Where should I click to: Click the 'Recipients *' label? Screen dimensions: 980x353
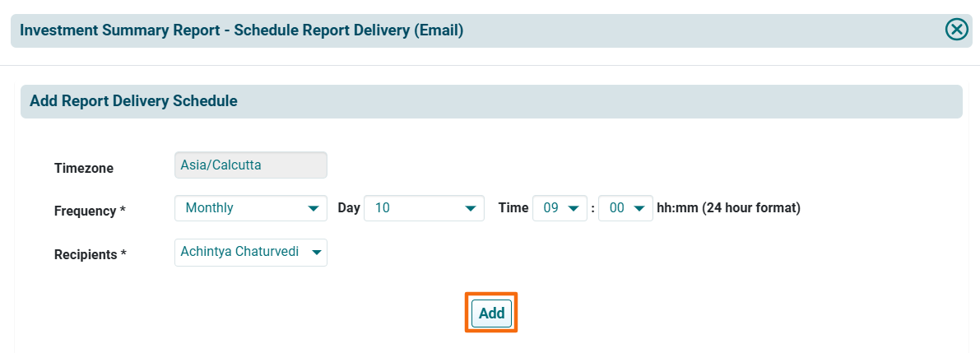(90, 254)
